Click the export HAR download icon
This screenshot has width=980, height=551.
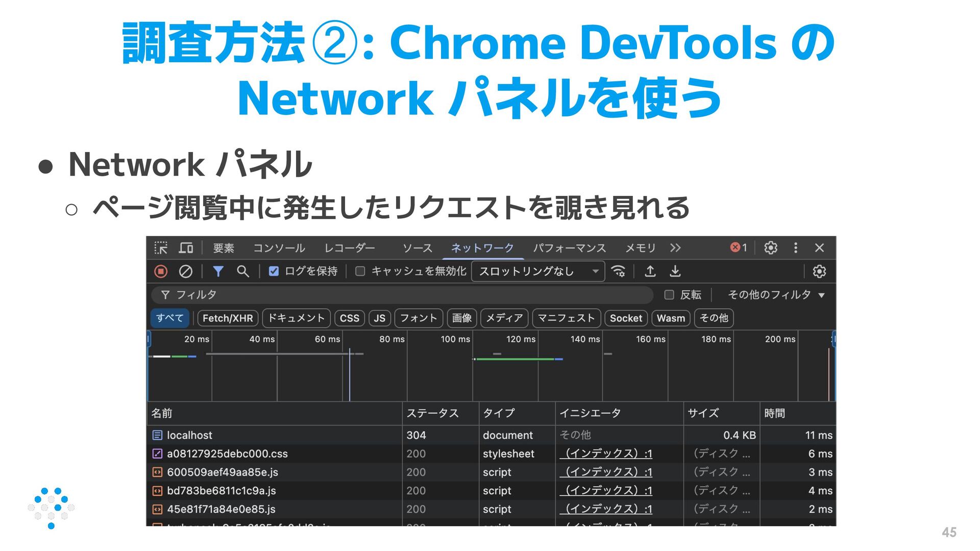click(x=675, y=271)
